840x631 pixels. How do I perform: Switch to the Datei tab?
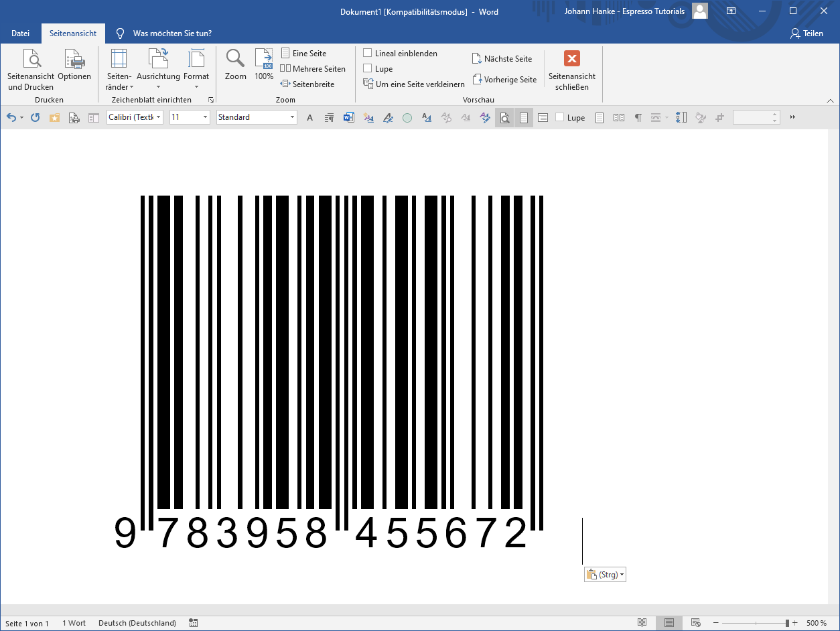[21, 33]
